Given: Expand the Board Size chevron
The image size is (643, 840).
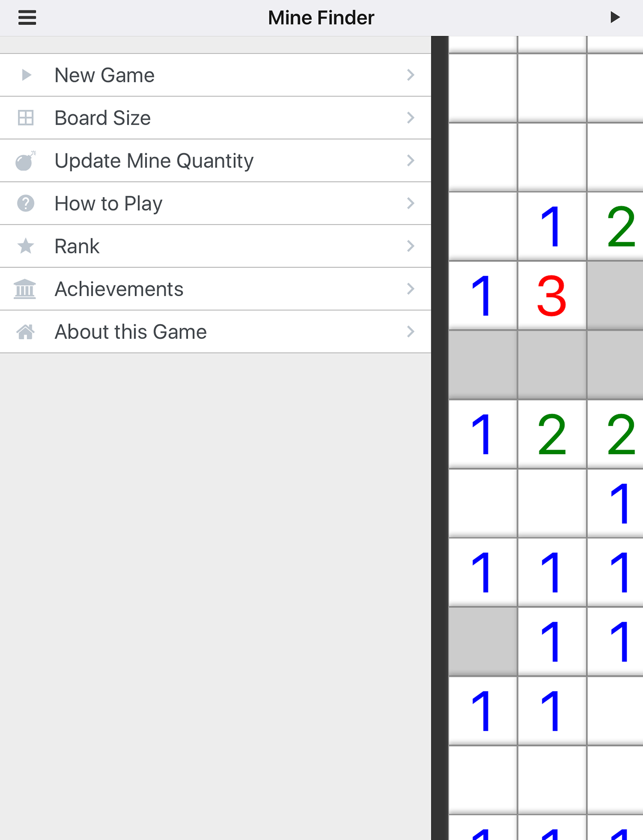Looking at the screenshot, I should click(411, 118).
